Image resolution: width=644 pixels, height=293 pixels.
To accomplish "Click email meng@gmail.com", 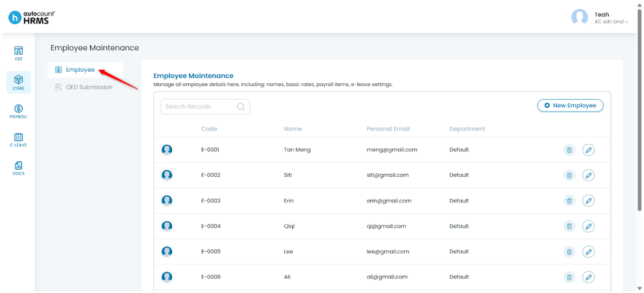I will (392, 150).
